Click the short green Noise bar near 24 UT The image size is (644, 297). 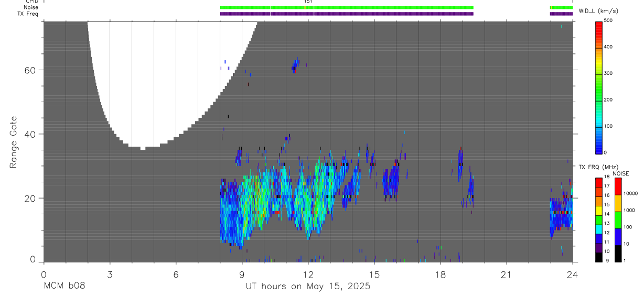click(x=561, y=7)
